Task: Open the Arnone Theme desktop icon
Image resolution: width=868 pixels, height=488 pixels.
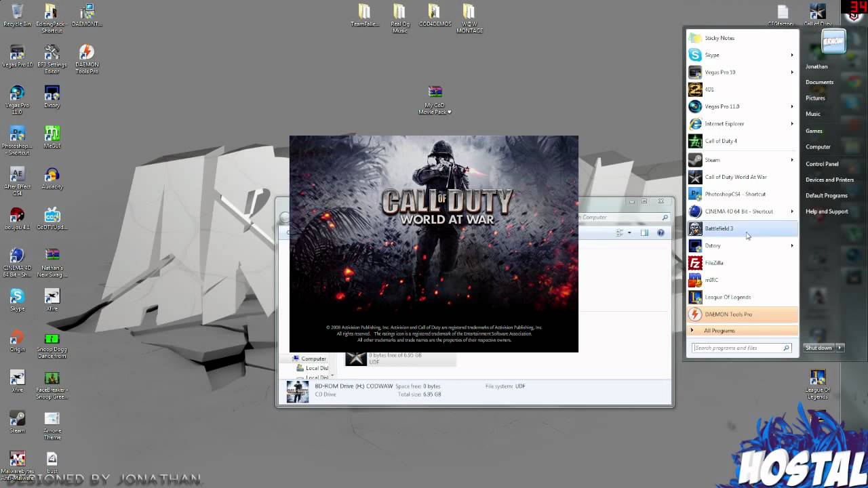Action: (x=52, y=425)
